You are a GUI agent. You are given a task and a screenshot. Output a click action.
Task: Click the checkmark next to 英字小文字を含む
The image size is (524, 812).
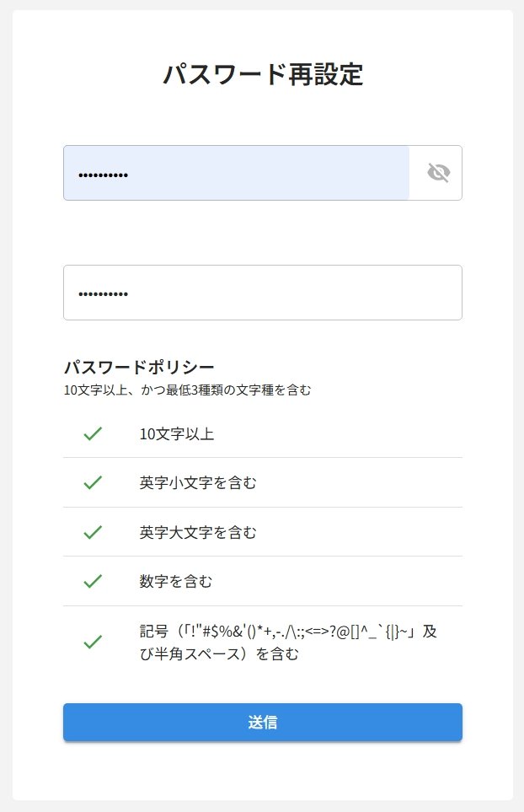(92, 482)
